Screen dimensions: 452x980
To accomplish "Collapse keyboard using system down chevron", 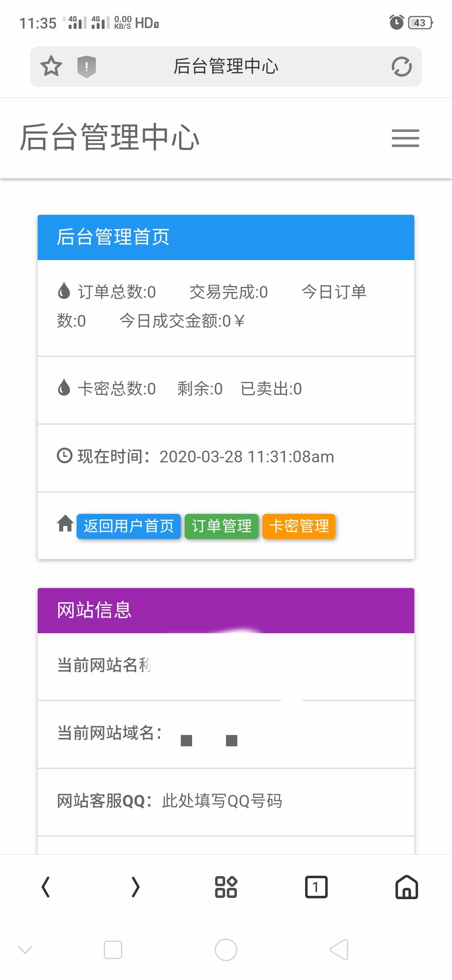I will (25, 949).
